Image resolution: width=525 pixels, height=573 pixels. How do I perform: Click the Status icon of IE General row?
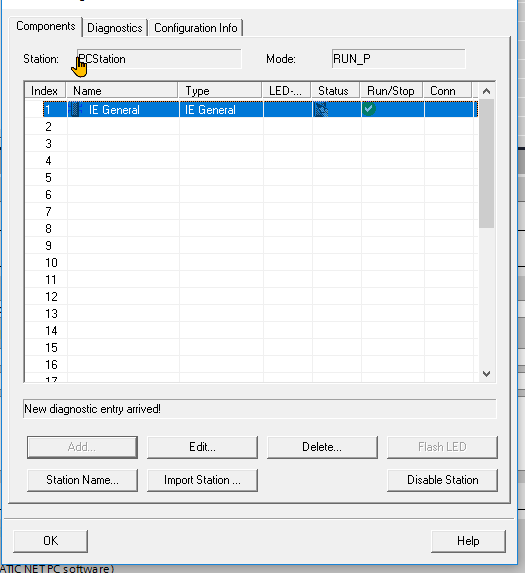tap(321, 109)
